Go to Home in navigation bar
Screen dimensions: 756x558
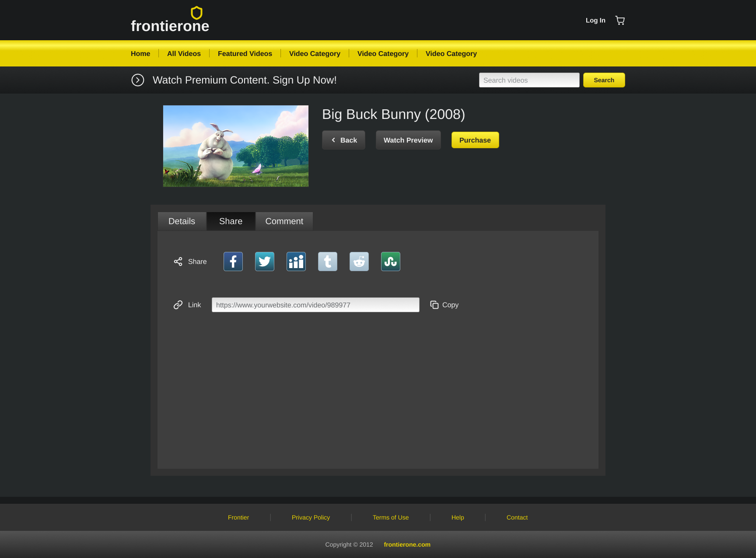click(x=140, y=53)
